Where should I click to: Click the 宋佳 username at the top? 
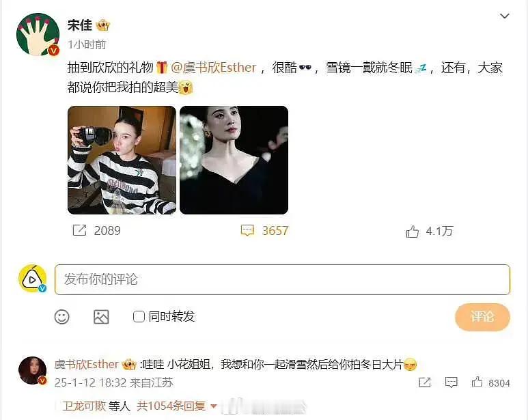80,25
